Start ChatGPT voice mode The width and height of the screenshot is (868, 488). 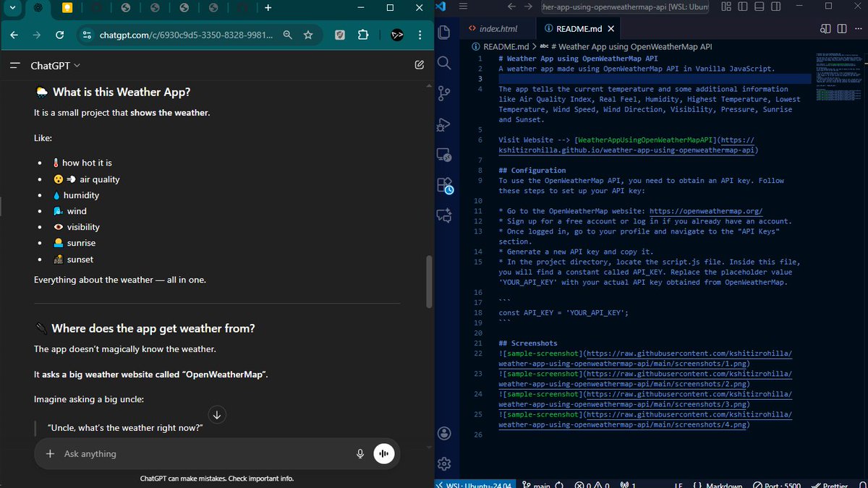384,453
